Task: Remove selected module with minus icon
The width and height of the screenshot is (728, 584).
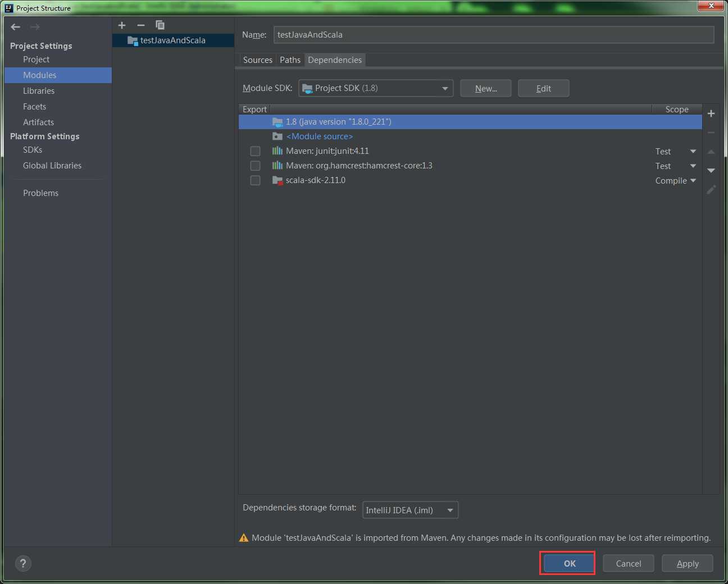Action: pos(141,25)
